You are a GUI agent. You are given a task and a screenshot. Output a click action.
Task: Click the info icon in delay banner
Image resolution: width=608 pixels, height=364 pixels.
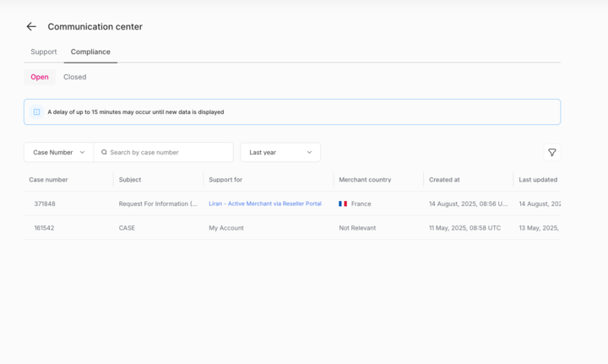[37, 112]
